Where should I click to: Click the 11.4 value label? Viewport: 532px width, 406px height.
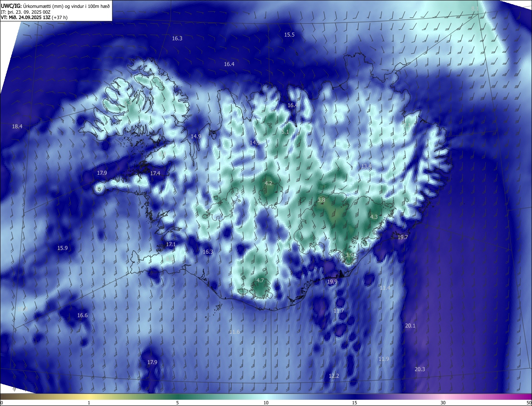[385, 288]
